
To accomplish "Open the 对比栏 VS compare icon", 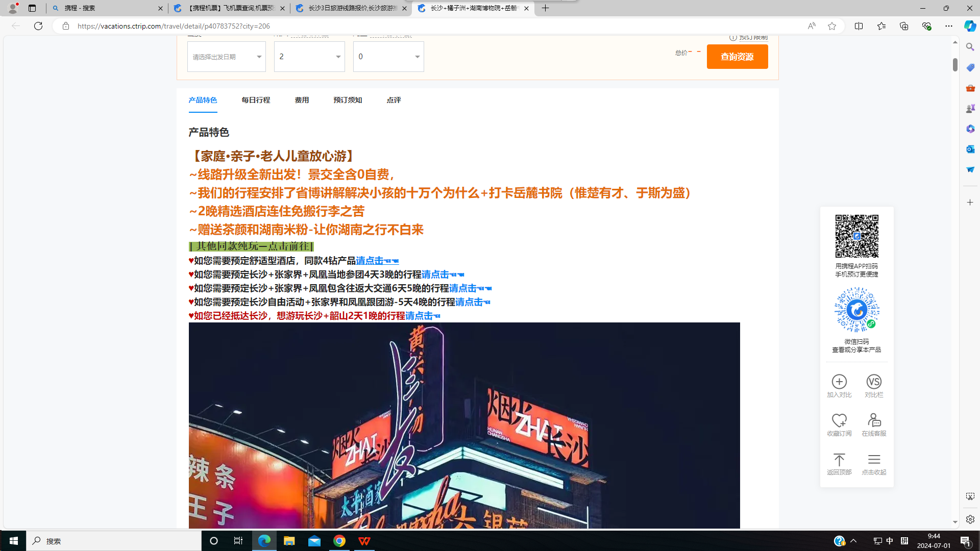I will [x=873, y=382].
